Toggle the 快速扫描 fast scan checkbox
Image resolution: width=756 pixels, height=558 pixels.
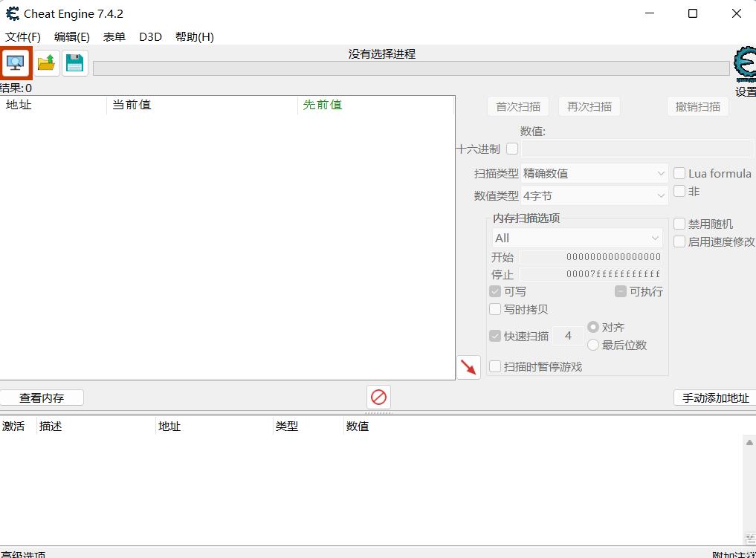tap(495, 336)
